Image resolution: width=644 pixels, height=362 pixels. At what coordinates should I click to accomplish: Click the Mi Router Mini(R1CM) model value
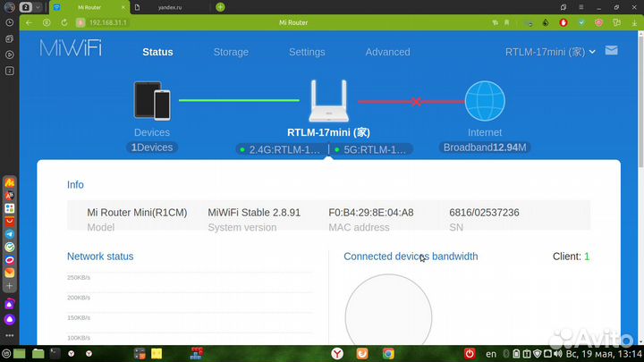tap(137, 213)
